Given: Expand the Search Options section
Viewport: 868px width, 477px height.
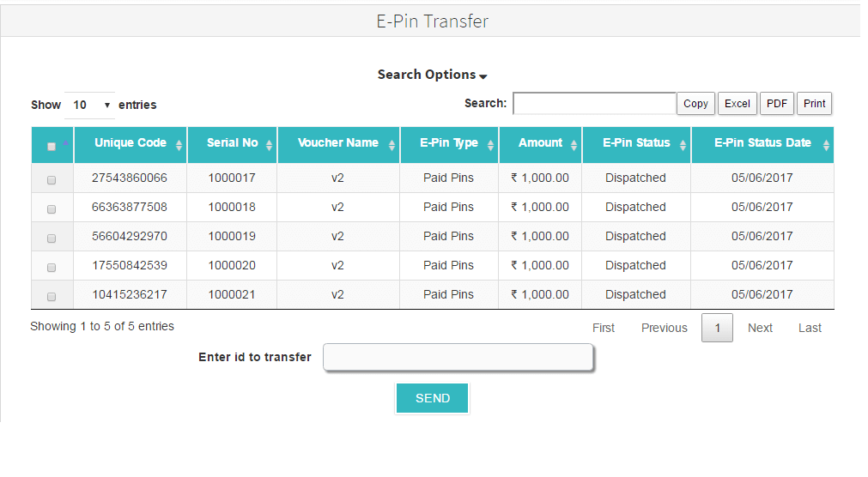Looking at the screenshot, I should [x=432, y=75].
